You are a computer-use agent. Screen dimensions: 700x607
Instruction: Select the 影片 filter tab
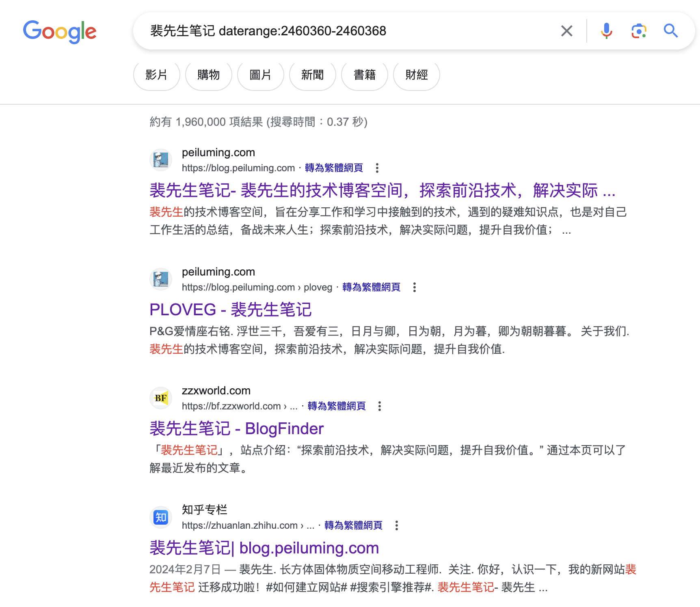[156, 75]
